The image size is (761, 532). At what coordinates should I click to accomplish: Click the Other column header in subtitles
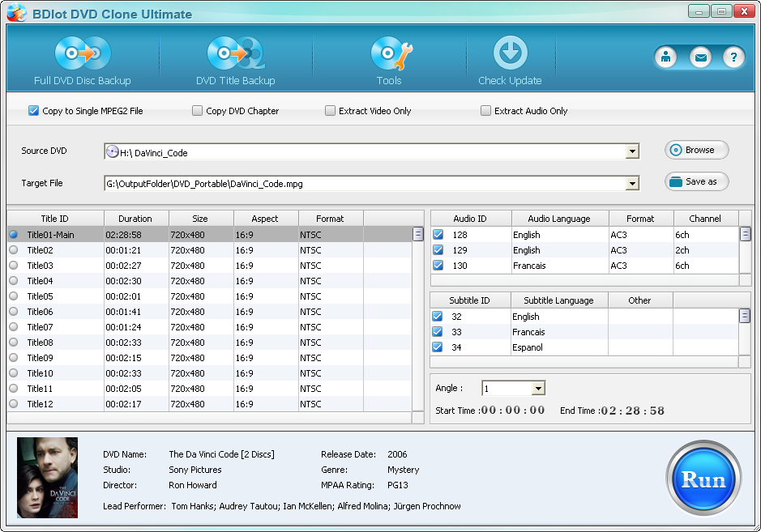click(x=640, y=300)
